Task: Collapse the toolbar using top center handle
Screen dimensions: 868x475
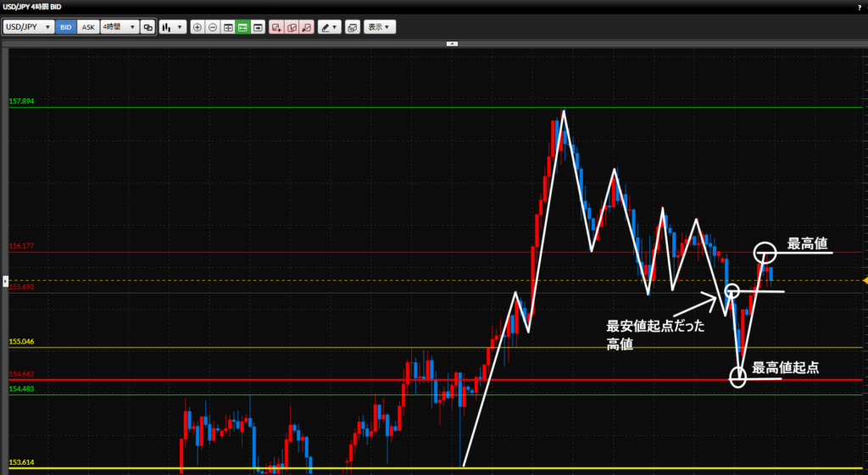Action: pyautogui.click(x=452, y=43)
